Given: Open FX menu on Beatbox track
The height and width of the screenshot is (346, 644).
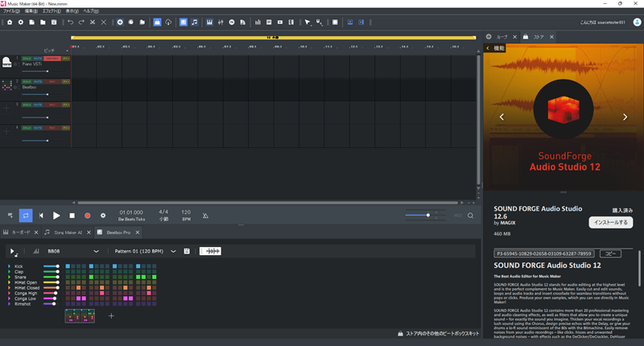Looking at the screenshot, I should (x=66, y=82).
